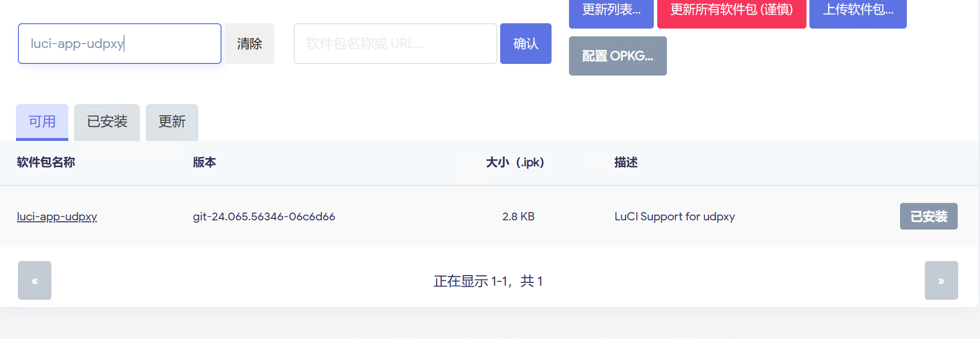The image size is (980, 339).
Task: Open the 配置 OPKG settings
Action: [x=617, y=56]
